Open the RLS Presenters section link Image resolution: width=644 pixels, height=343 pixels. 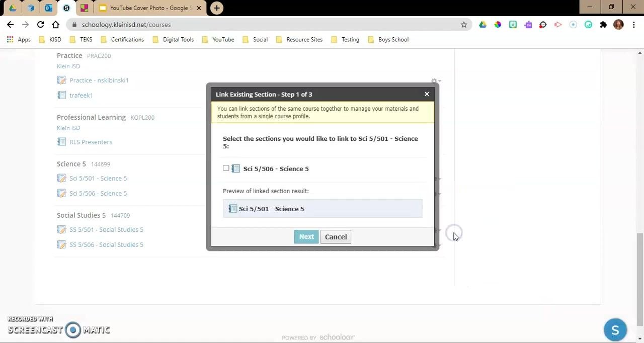click(91, 142)
